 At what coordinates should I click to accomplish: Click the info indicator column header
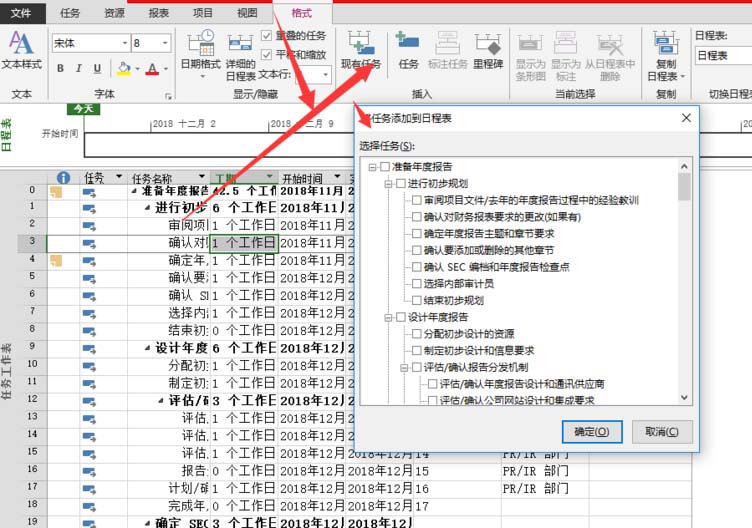pyautogui.click(x=63, y=178)
